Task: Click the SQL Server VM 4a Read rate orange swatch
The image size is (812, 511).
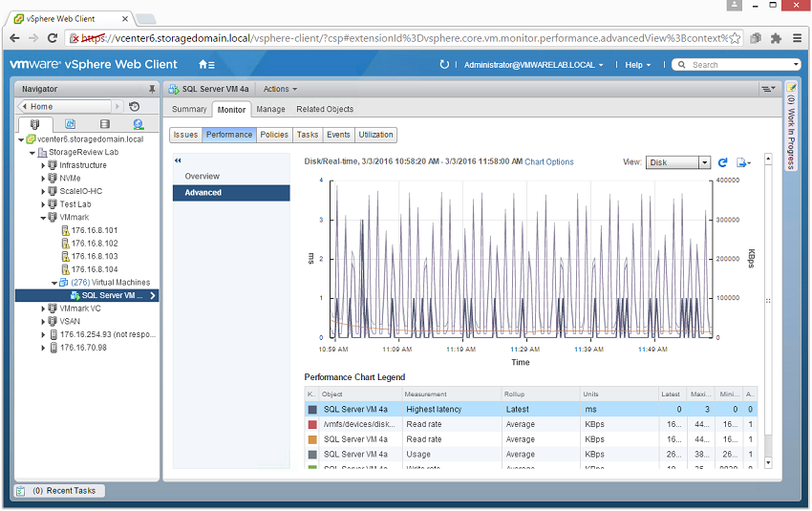Action: [x=312, y=439]
